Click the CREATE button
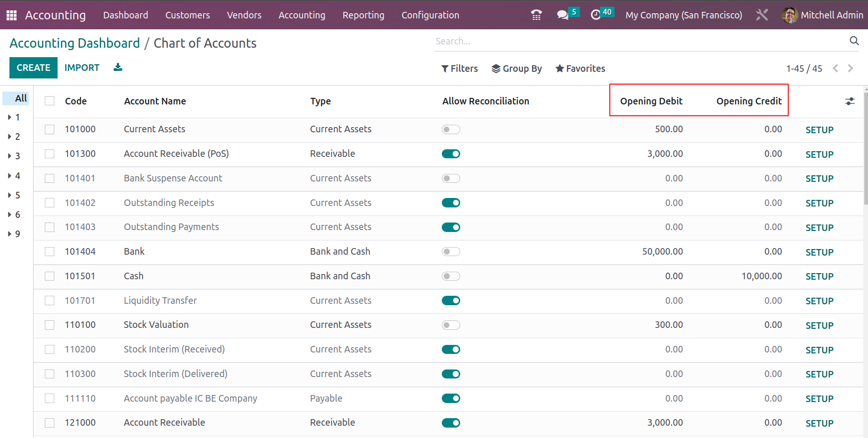Viewport: 868px width, 438px height. click(x=34, y=68)
